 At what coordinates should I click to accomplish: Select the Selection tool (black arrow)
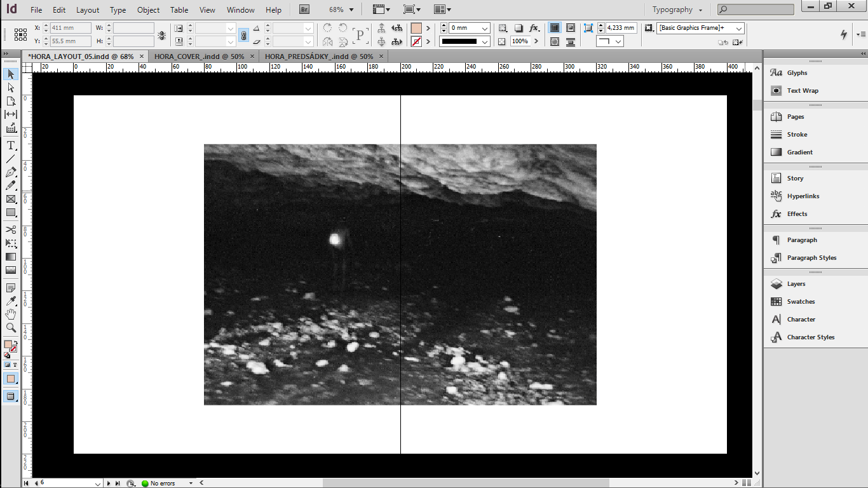[11, 74]
